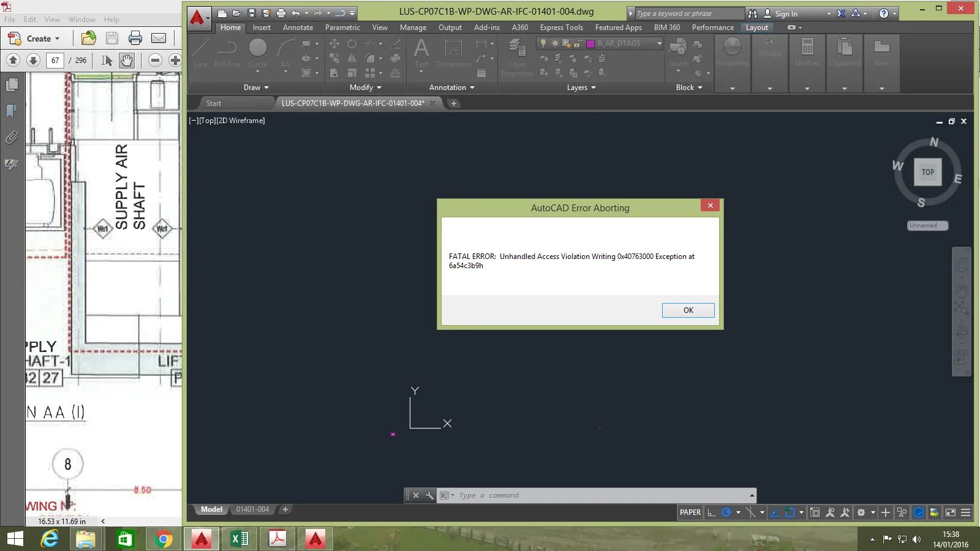This screenshot has height=551, width=980.
Task: Click the Plot (print) icon in AutoCAD toolbar
Action: coord(281,13)
